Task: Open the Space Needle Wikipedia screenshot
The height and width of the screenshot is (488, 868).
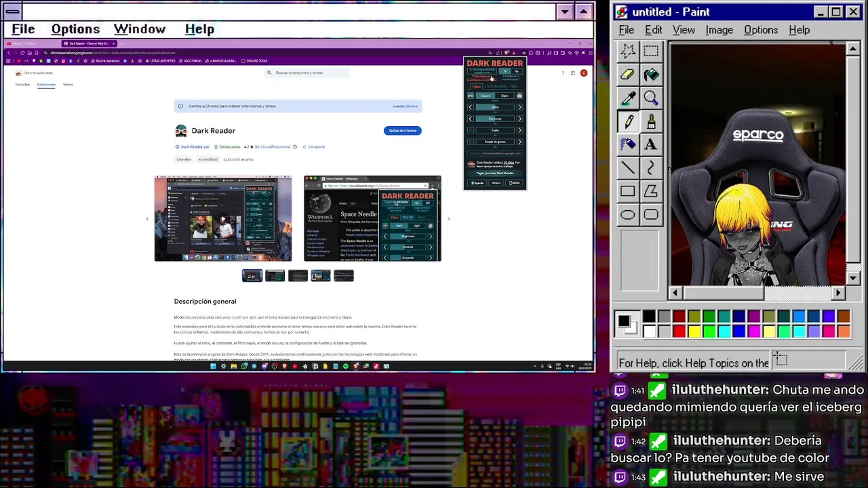Action: pyautogui.click(x=372, y=218)
